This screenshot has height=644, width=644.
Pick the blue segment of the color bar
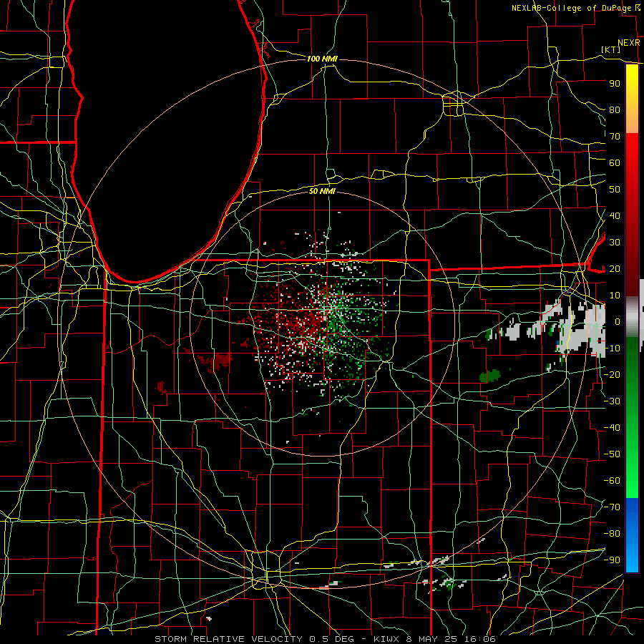632,535
